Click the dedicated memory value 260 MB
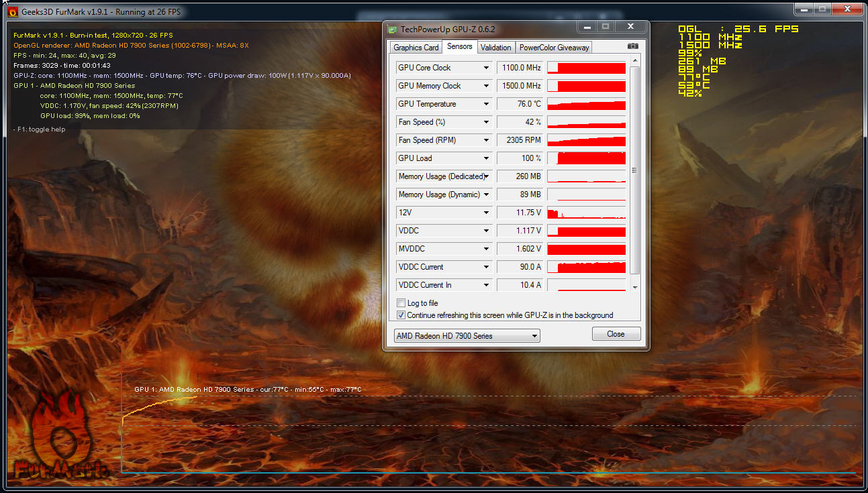This screenshot has width=868, height=493. click(x=520, y=176)
